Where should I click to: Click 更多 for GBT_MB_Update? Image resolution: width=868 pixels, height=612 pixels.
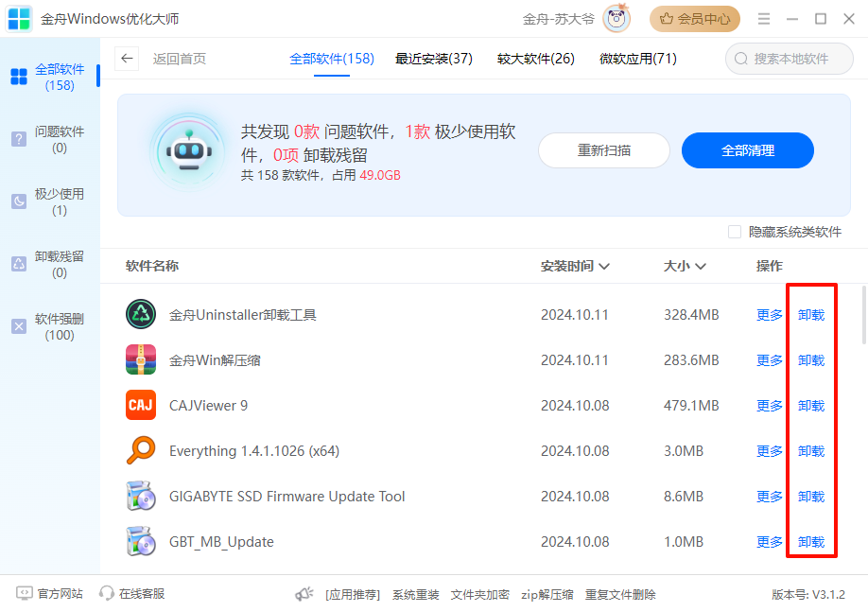coord(769,542)
